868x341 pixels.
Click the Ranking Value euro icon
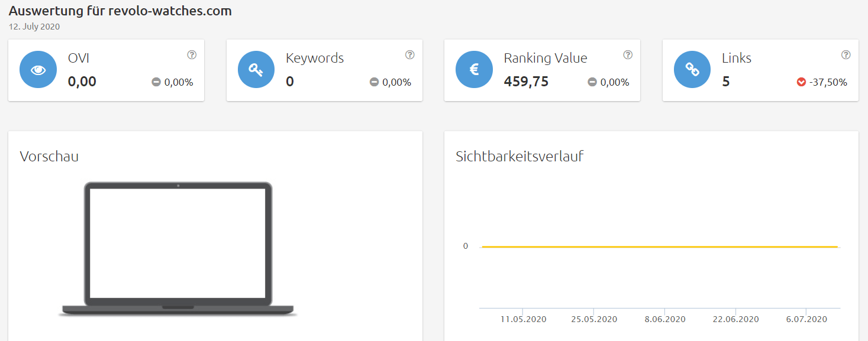point(474,70)
